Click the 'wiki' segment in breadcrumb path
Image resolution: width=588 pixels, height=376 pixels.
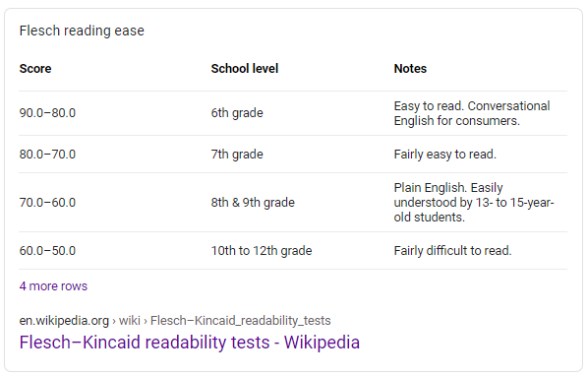tap(130, 321)
